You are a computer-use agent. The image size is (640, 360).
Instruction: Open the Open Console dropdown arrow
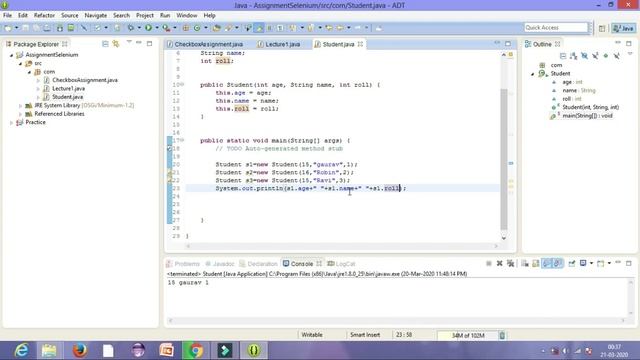[x=609, y=264]
